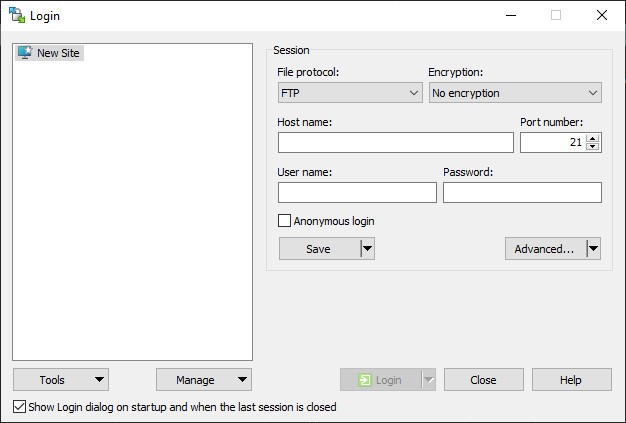Open Help for the Login dialog

(572, 380)
